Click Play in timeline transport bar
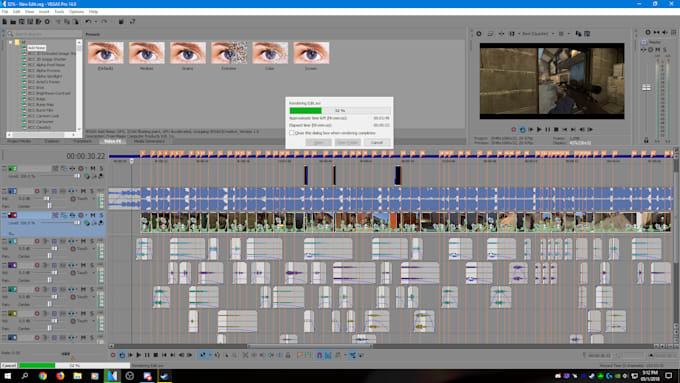The width and height of the screenshot is (680, 383). point(139,355)
